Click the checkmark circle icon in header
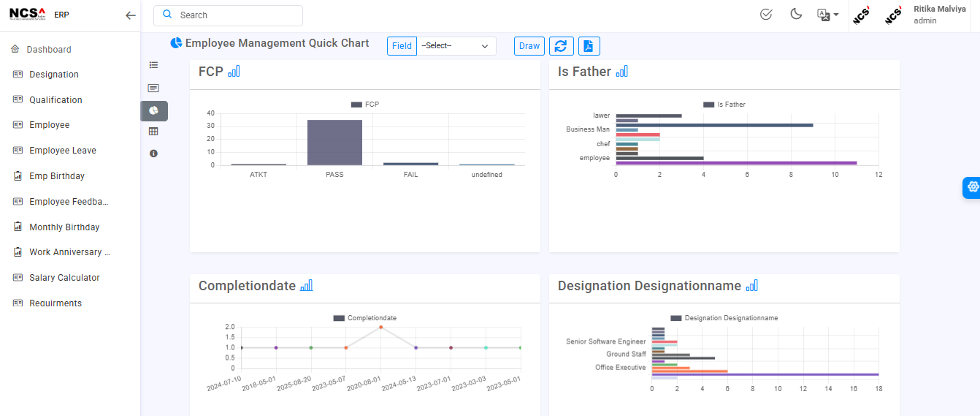The height and width of the screenshot is (416, 980). 766,15
